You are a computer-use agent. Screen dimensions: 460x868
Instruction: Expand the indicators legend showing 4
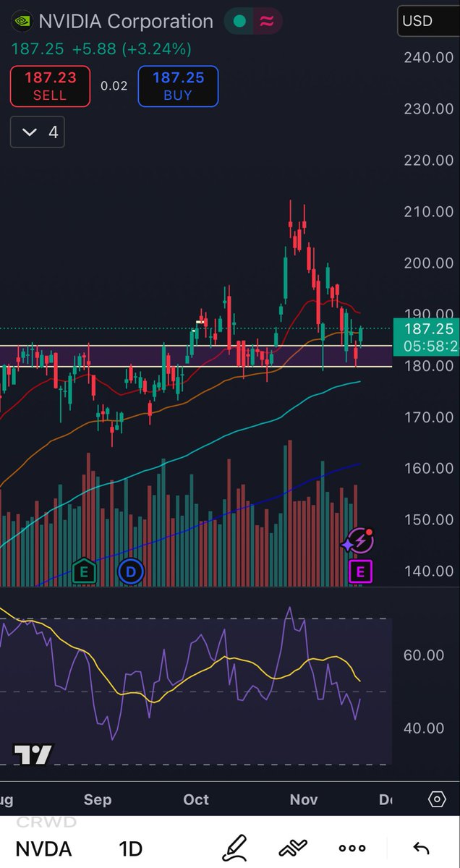(x=38, y=132)
